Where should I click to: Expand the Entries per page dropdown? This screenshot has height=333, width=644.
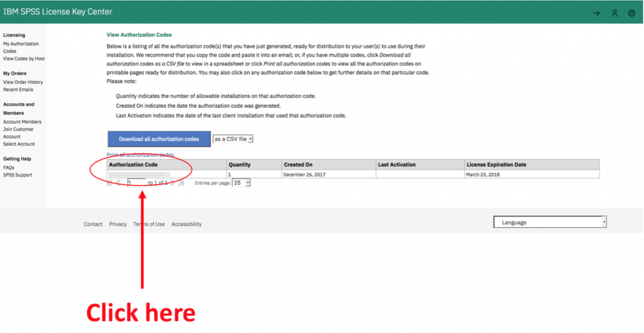point(241,183)
